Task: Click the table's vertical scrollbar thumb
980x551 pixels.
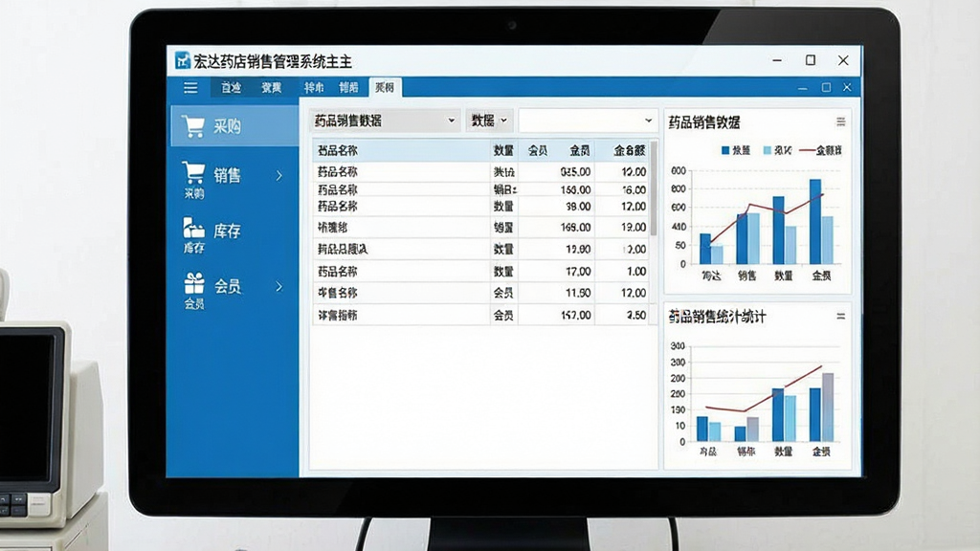Action: 654,188
